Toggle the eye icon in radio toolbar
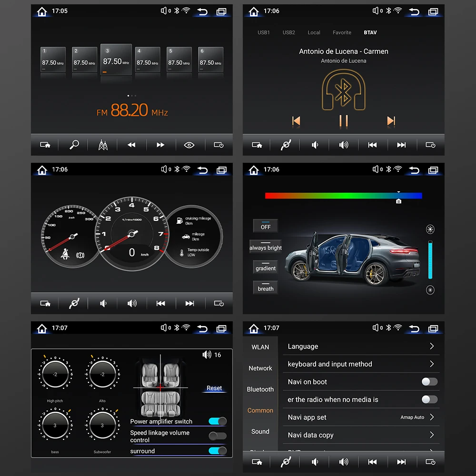This screenshot has width=476, height=476. pyautogui.click(x=189, y=145)
